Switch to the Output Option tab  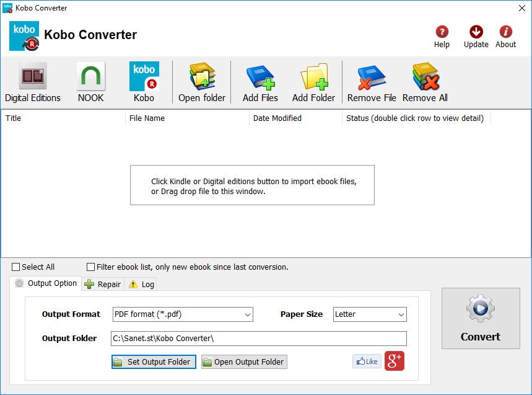[x=46, y=283]
